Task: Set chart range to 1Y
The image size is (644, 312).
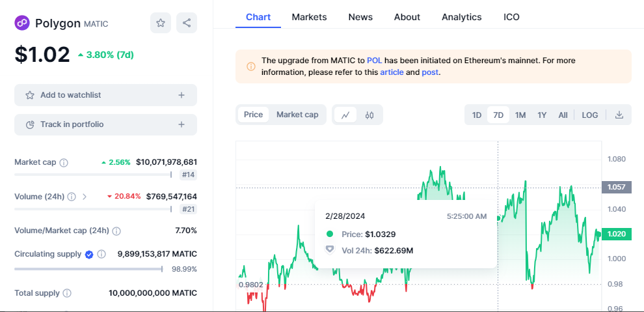Action: point(542,115)
